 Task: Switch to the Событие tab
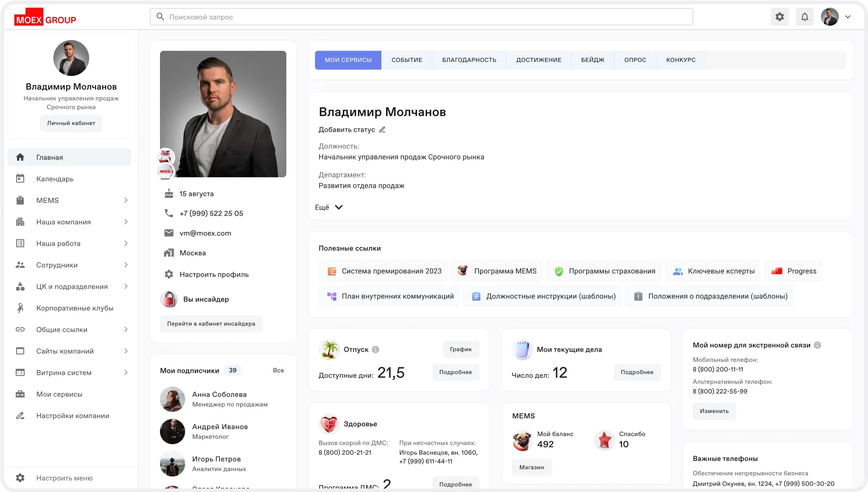407,60
